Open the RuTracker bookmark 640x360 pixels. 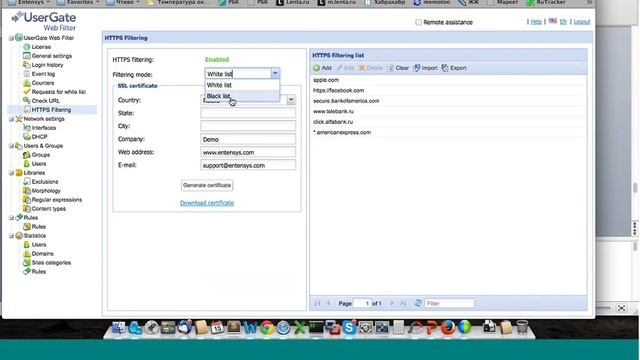tap(546, 2)
